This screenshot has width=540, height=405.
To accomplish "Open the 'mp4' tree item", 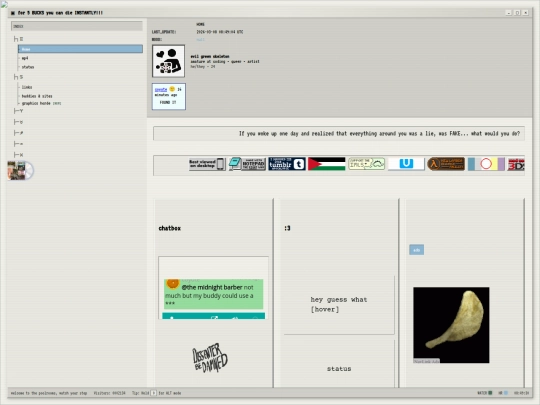I will pos(25,58).
